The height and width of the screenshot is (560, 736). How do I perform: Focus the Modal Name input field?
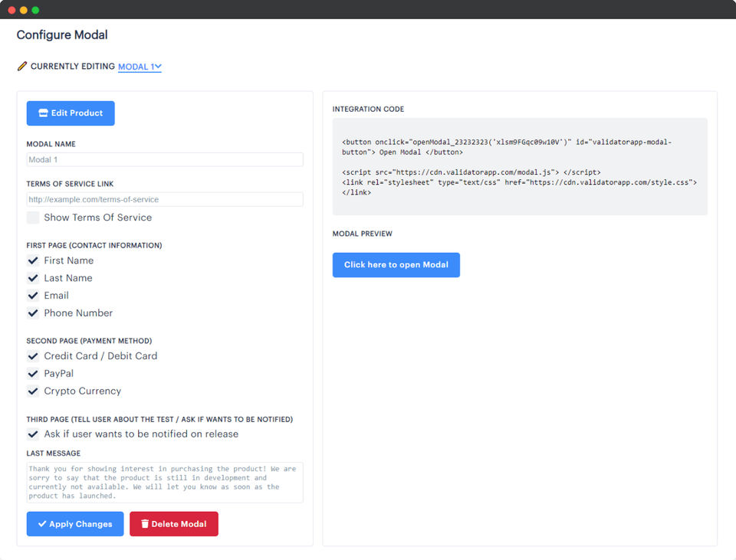pyautogui.click(x=165, y=159)
